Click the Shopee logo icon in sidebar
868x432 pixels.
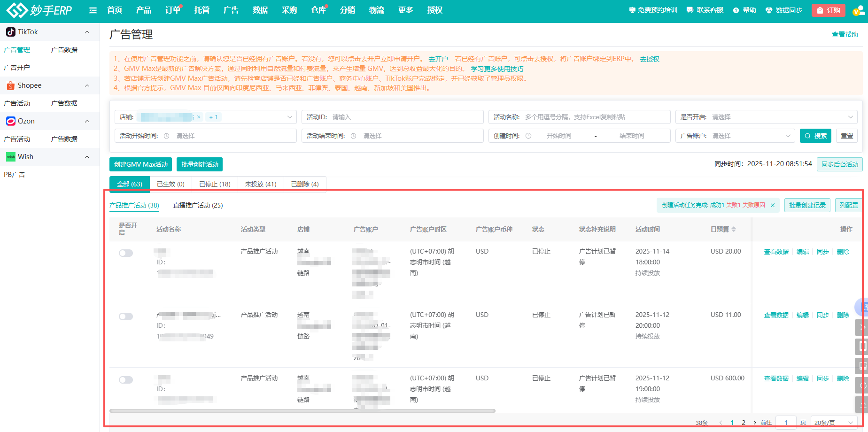coord(10,85)
